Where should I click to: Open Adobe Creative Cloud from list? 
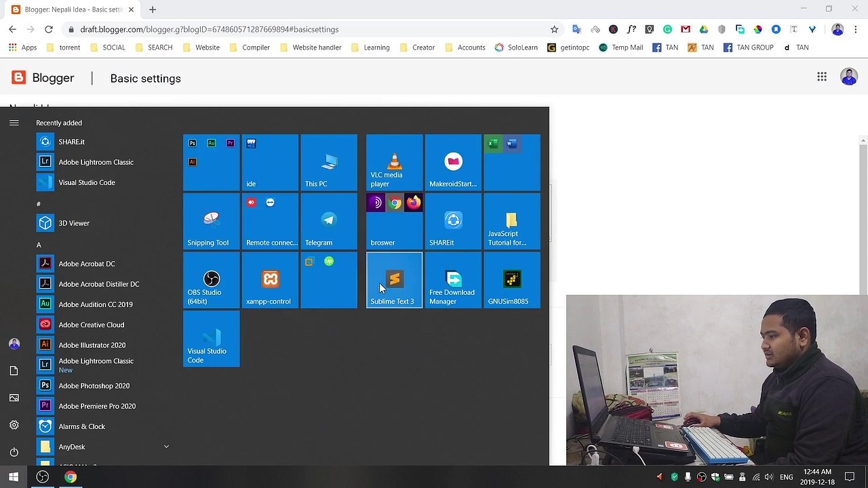pyautogui.click(x=102, y=325)
